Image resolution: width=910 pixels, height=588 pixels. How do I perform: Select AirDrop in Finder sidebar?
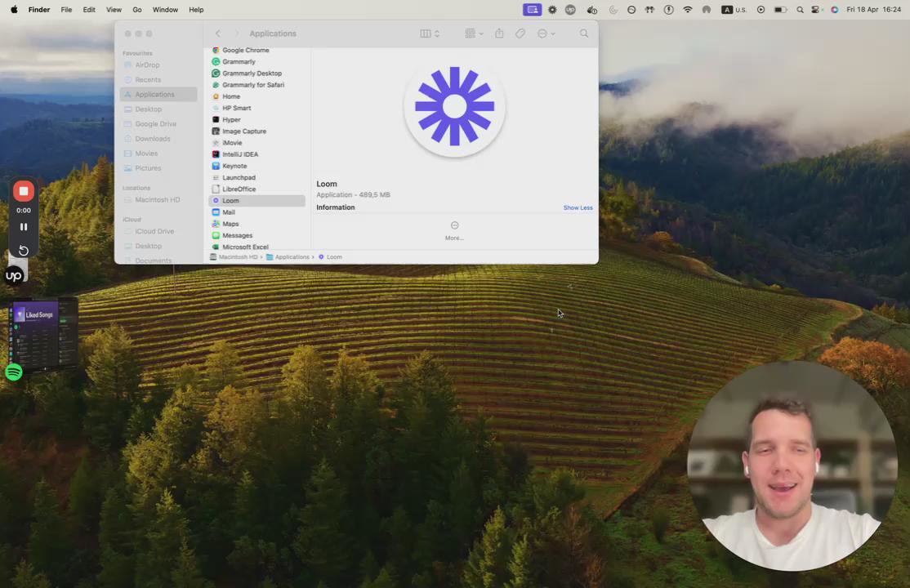[x=158, y=65]
